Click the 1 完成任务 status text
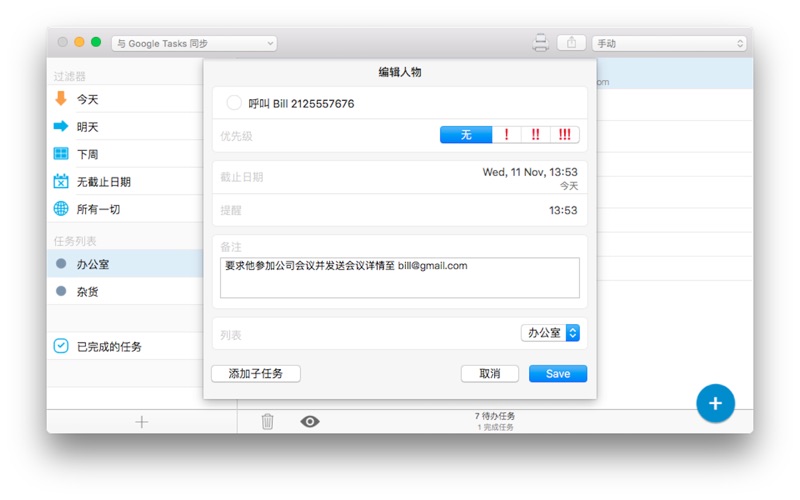 [495, 427]
